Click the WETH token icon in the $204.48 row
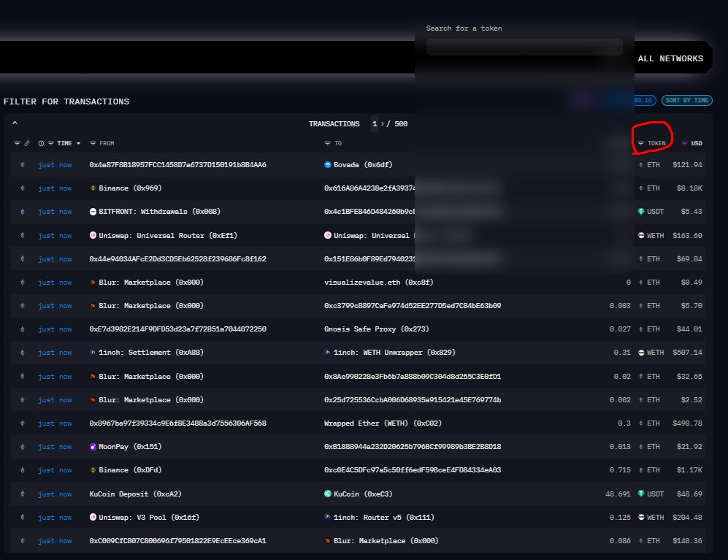 [641, 517]
